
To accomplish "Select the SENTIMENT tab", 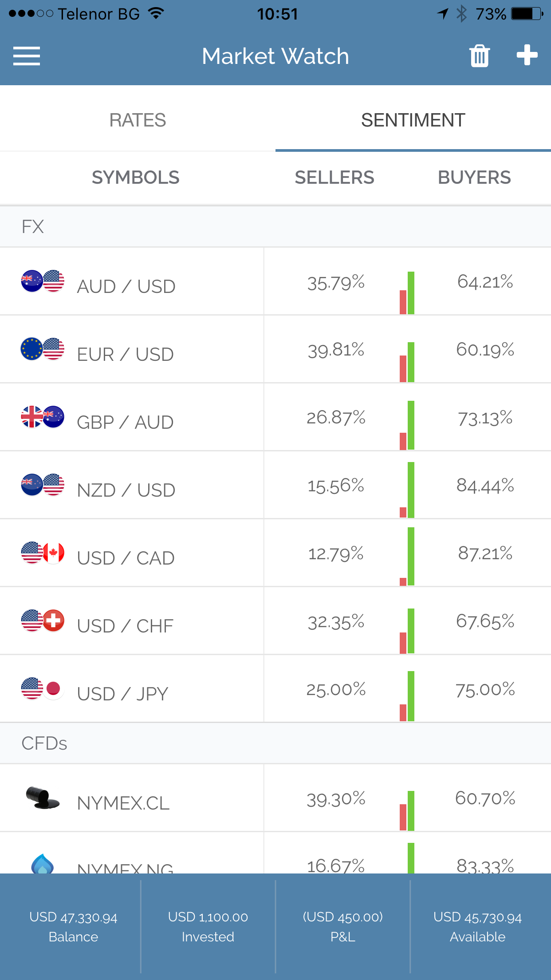I will point(413,120).
